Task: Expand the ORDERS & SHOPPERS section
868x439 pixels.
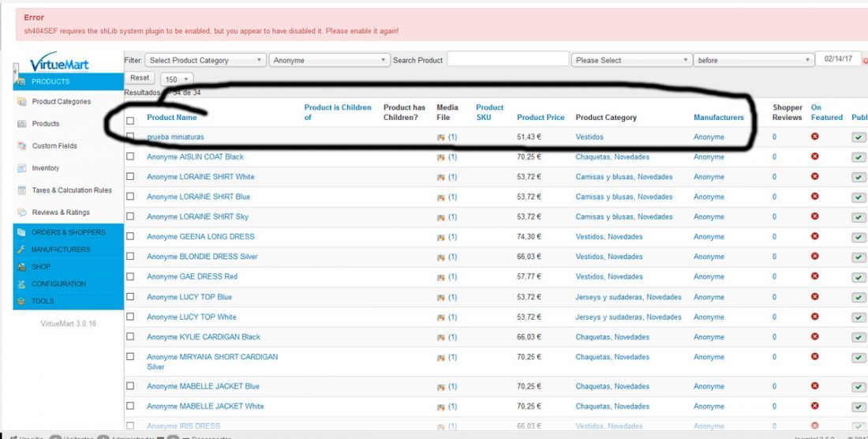Action: 68,232
